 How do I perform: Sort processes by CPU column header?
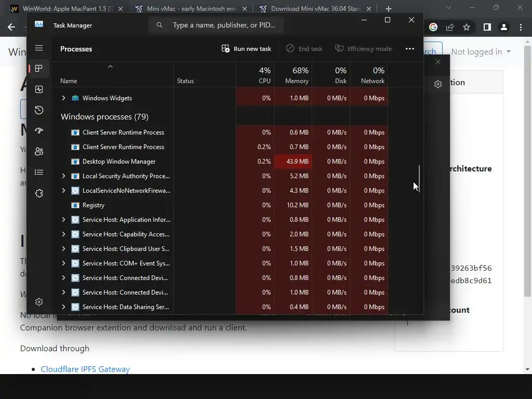255,75
